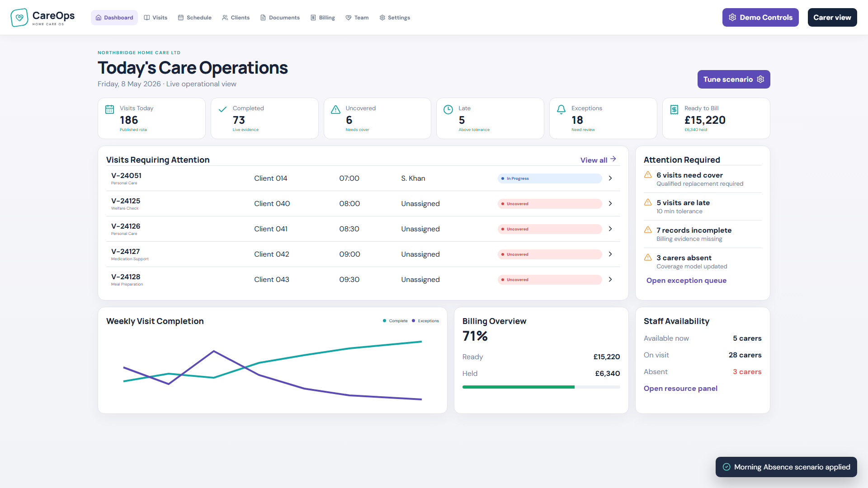Expand visit V-24128 row chevron
868x488 pixels.
[x=610, y=279]
